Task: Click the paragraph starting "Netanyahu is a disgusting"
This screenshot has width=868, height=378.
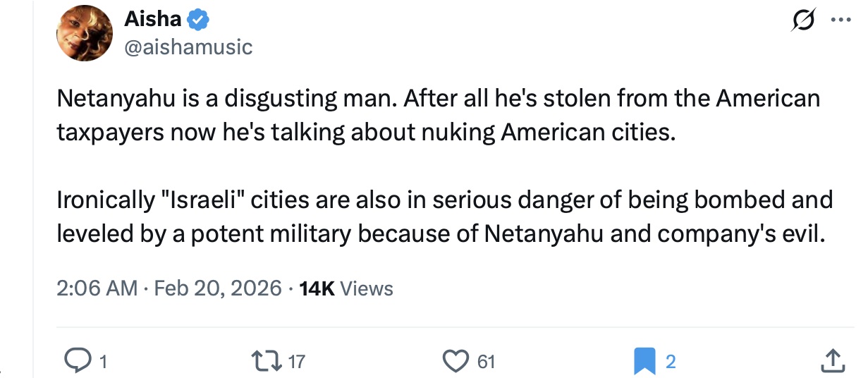Action: click(x=437, y=114)
